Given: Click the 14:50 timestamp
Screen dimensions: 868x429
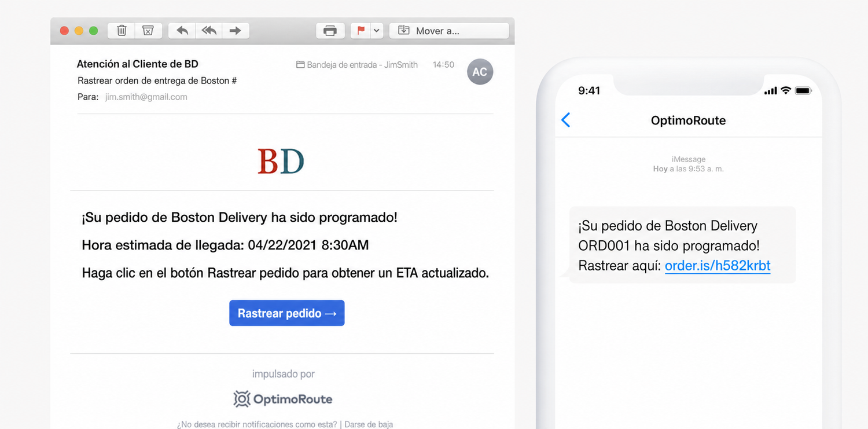Looking at the screenshot, I should pos(443,65).
